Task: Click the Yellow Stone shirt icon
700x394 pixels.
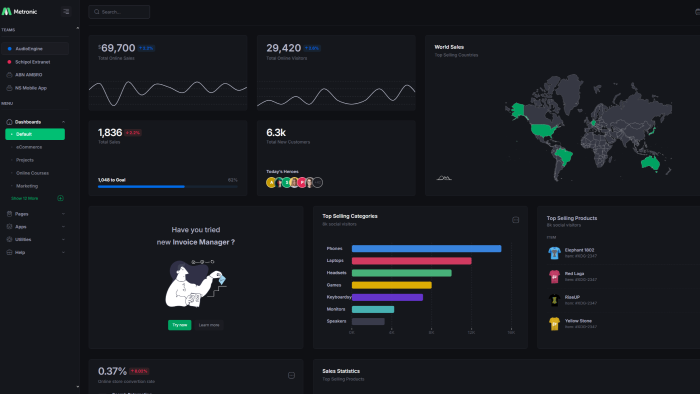Action: pos(554,324)
